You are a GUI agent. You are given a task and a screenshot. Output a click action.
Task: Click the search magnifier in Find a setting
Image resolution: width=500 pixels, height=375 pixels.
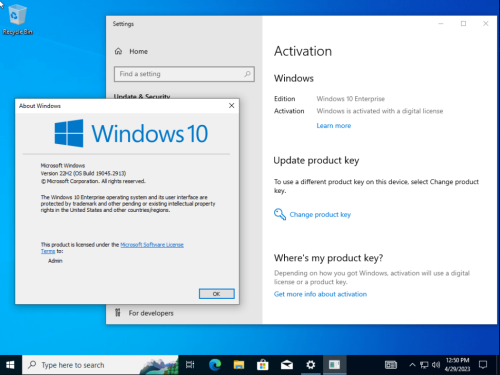click(x=247, y=74)
